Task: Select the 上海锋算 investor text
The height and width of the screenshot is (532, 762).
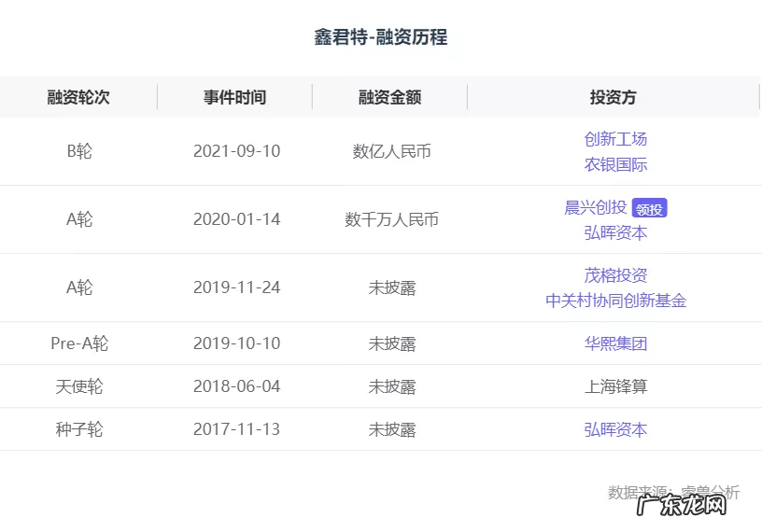Action: click(x=615, y=386)
